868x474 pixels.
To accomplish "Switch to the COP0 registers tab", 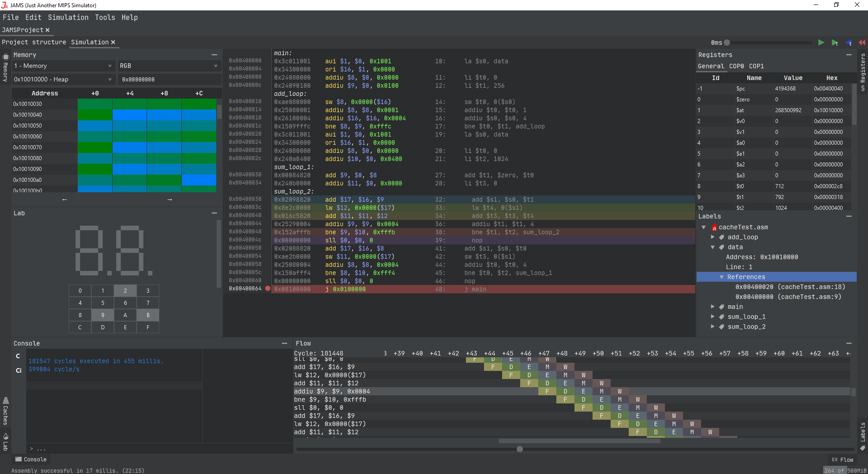I will [x=736, y=66].
